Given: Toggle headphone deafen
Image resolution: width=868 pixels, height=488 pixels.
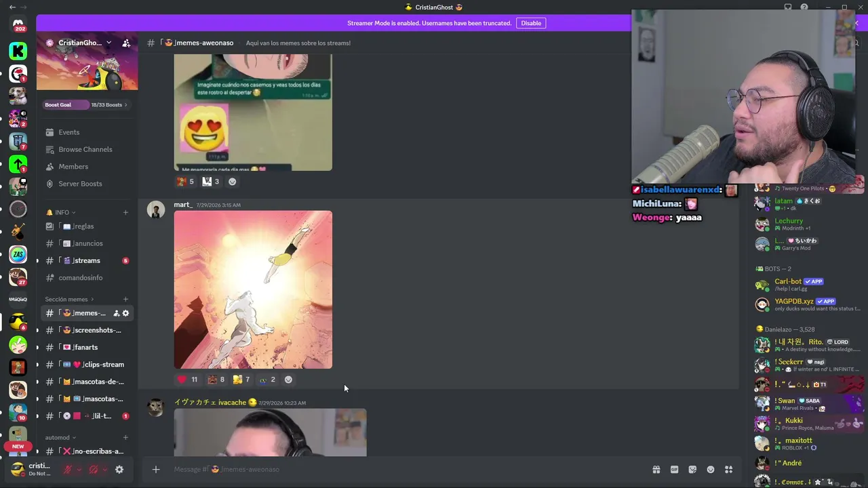Looking at the screenshot, I should pos(94,469).
